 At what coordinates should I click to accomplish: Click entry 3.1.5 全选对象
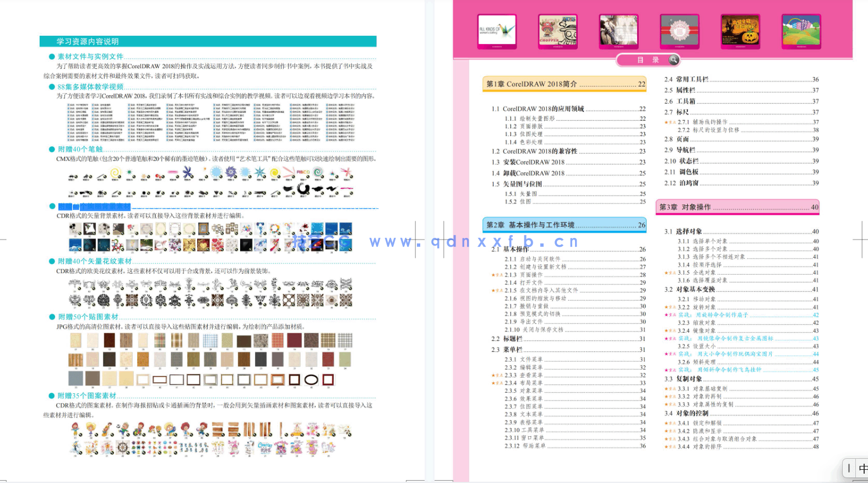click(748, 273)
